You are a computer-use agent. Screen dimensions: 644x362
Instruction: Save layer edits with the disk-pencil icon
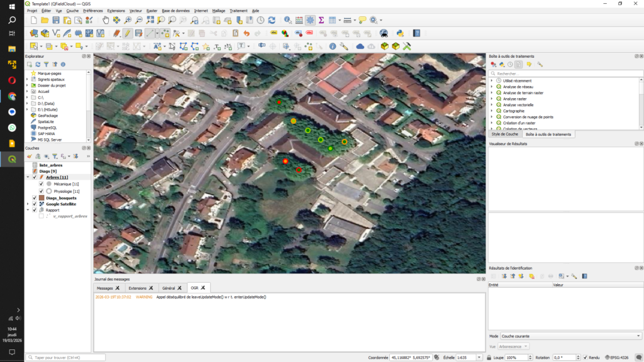click(139, 33)
